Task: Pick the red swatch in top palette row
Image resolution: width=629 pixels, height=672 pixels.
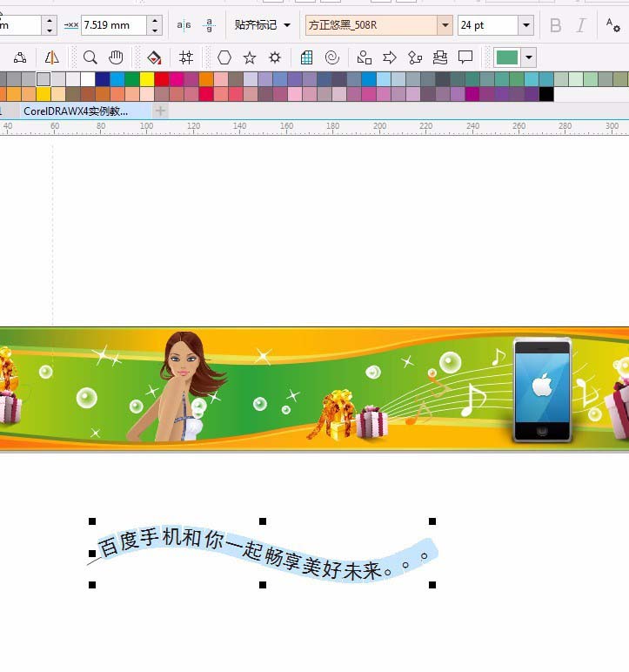Action: click(x=162, y=79)
